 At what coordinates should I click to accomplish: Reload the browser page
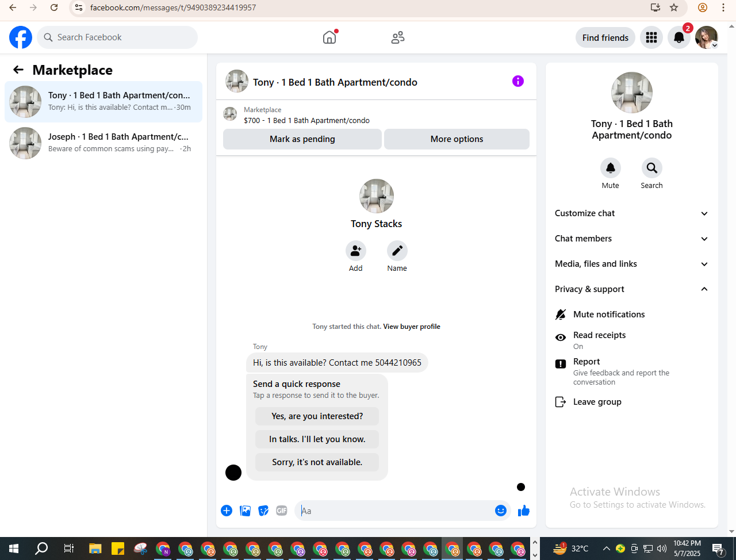click(x=54, y=7)
